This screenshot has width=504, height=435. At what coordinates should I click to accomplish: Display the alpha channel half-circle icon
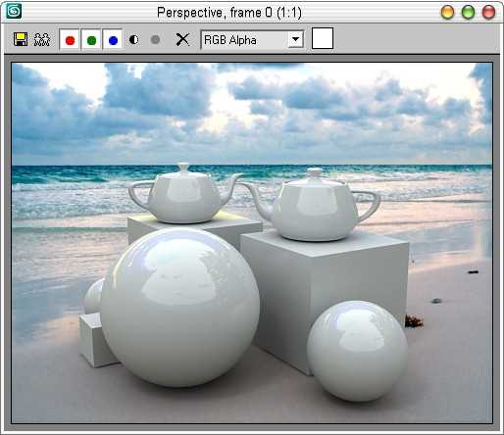[134, 40]
